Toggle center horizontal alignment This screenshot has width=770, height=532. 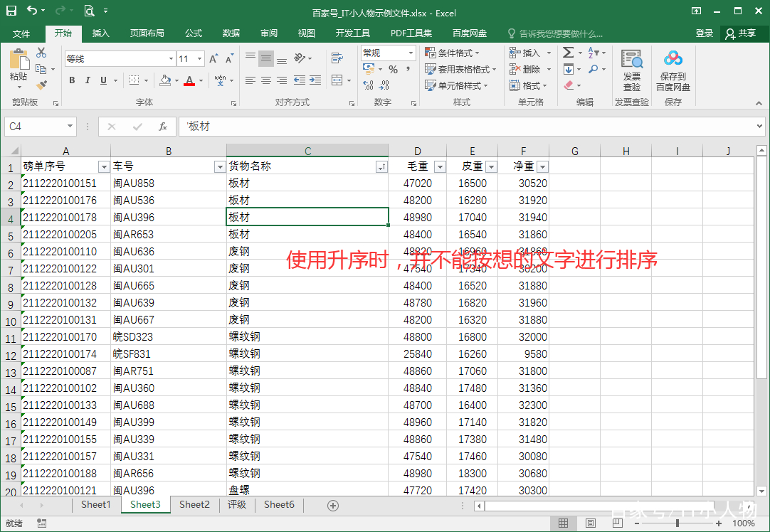tap(266, 80)
